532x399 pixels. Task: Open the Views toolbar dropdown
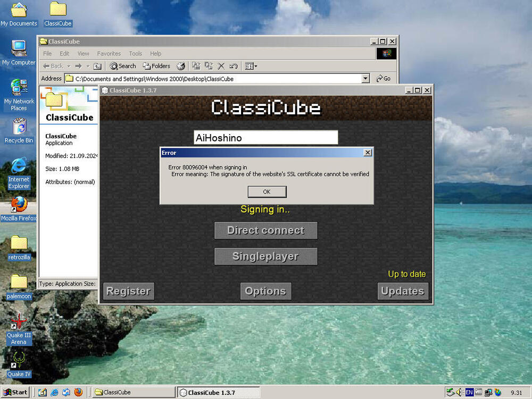point(251,66)
